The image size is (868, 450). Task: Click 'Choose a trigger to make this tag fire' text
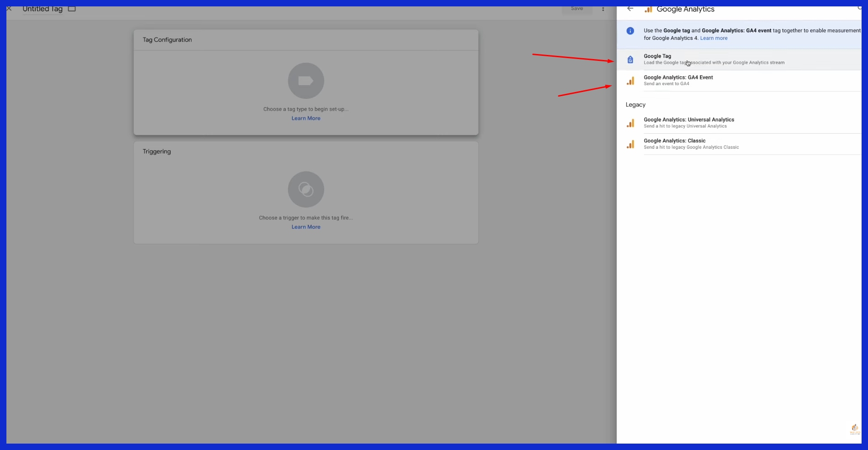pos(306,218)
